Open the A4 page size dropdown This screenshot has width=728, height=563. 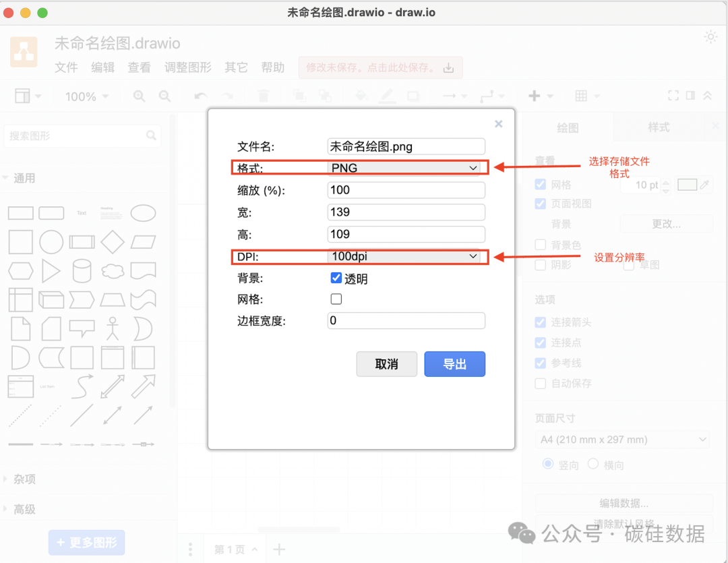[621, 439]
